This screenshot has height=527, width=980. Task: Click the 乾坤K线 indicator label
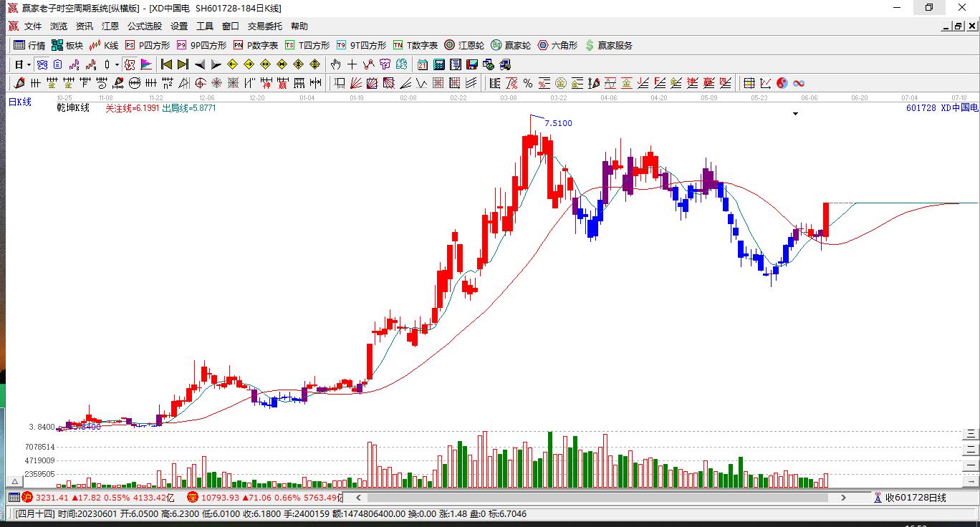point(73,108)
